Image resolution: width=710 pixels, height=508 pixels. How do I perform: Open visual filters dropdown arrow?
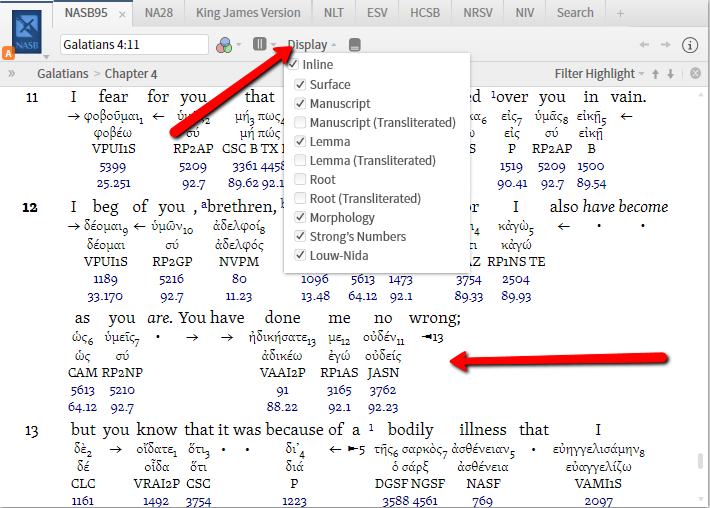tap(239, 45)
